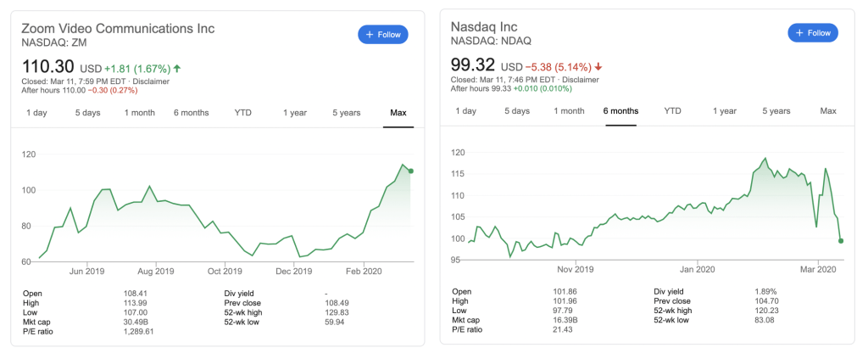Click the plus icon in Nasdaq Follow button
Image resolution: width=868 pixels, height=359 pixels.
click(x=799, y=33)
